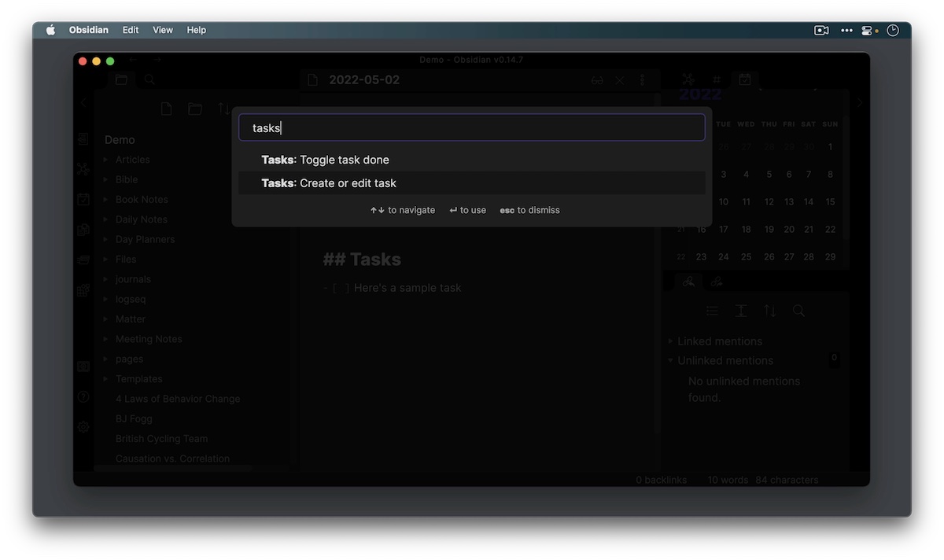944x560 pixels.
Task: Open the tags pane hash icon
Action: pos(717,79)
